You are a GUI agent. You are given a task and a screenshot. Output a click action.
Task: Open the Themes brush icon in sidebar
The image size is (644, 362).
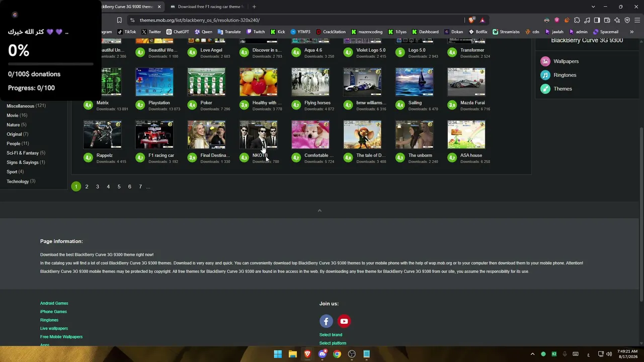pos(545,89)
